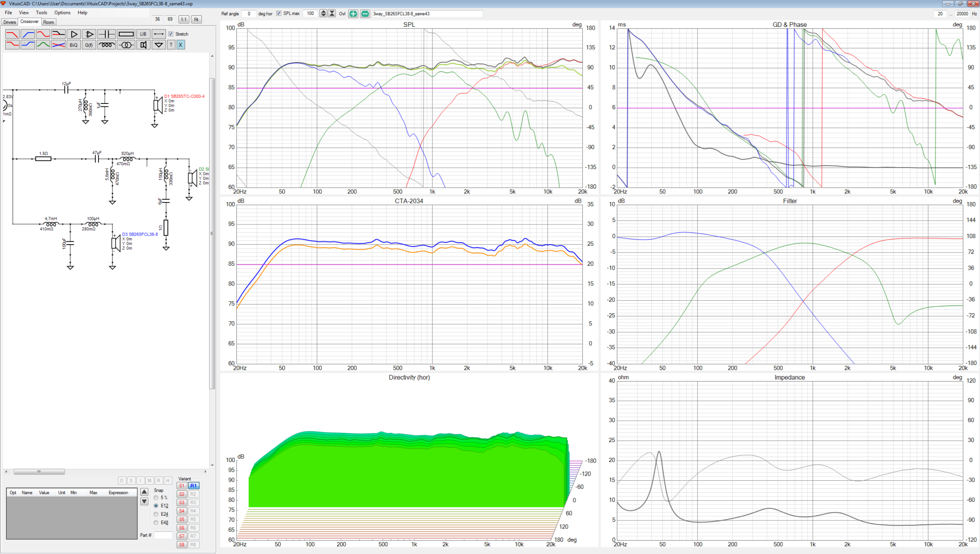Click the Part # input field
The height and width of the screenshot is (554, 980).
tap(163, 535)
